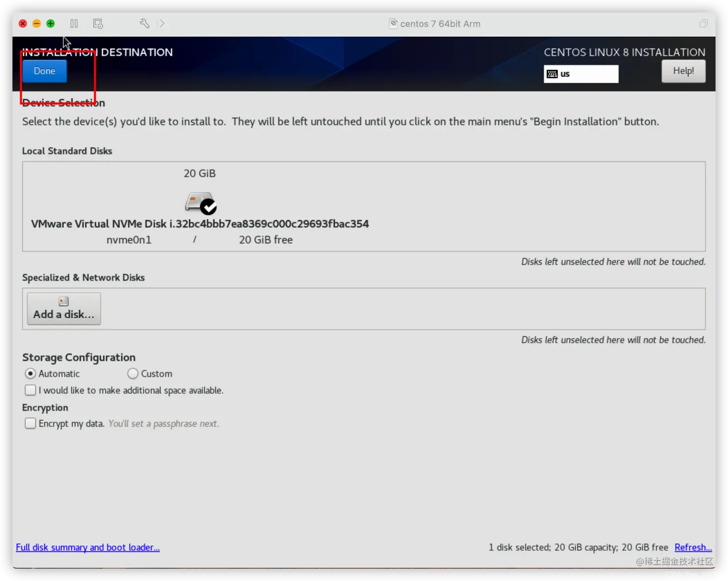Click the window view mode icon at top right

703,24
